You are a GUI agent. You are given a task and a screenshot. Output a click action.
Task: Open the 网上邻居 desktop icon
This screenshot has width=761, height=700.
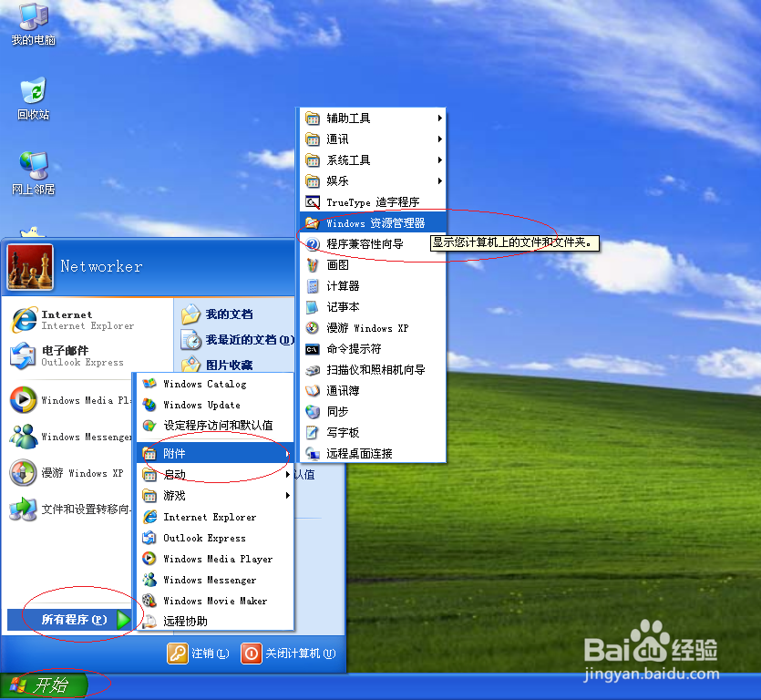[33, 173]
